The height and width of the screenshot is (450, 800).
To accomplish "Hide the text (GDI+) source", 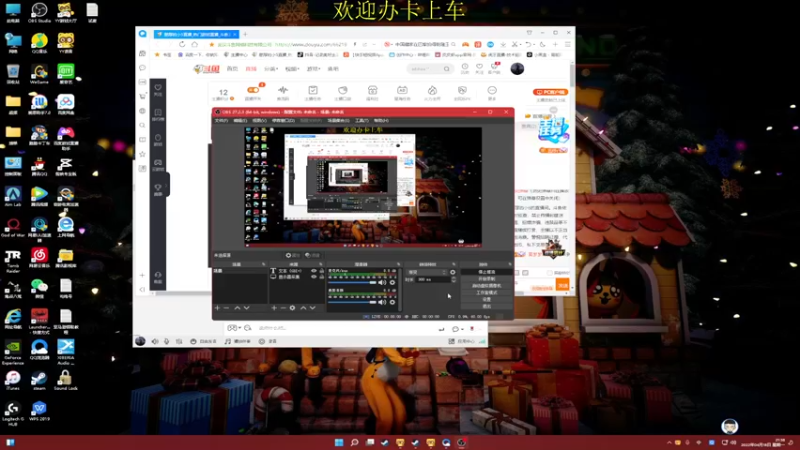I will pos(314,271).
